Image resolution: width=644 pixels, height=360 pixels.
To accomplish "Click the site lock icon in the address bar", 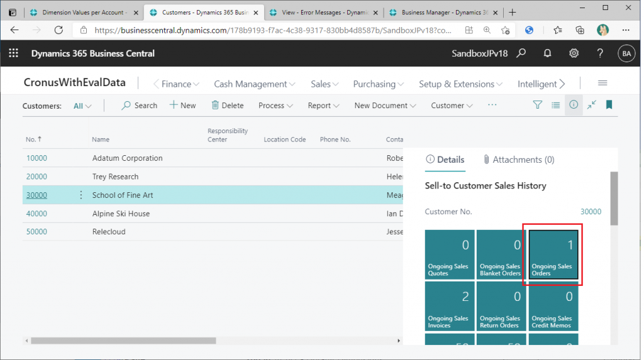I will 84,30.
